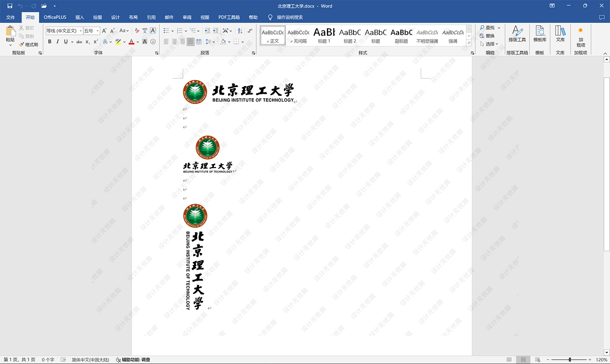Screen dimensions: 610x364
Task: Switch to read mode view in status bar
Action: [509, 360]
